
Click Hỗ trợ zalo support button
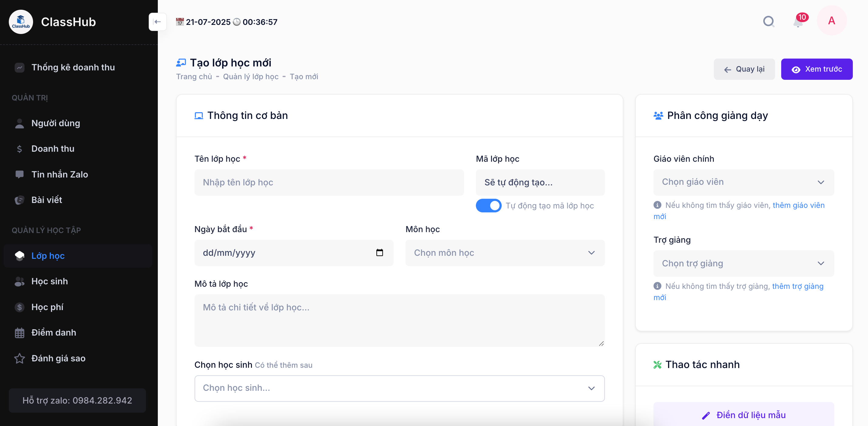pyautogui.click(x=77, y=401)
